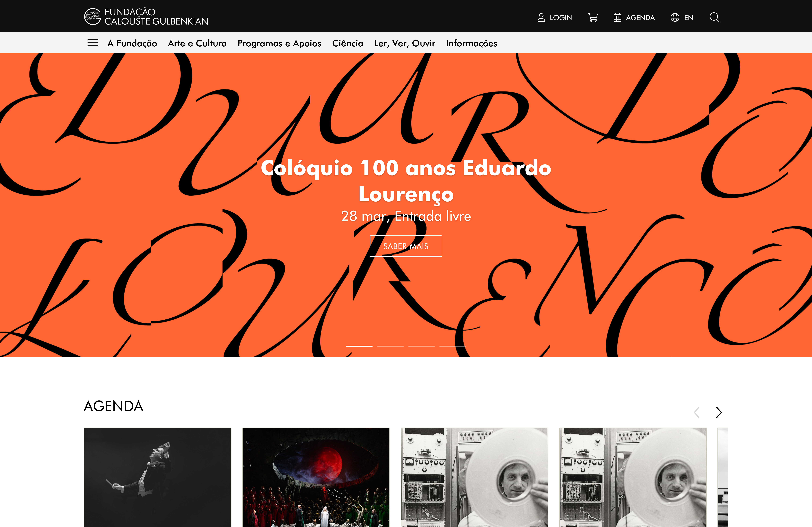Select fourth carousel slide indicator
812x527 pixels.
point(452,346)
